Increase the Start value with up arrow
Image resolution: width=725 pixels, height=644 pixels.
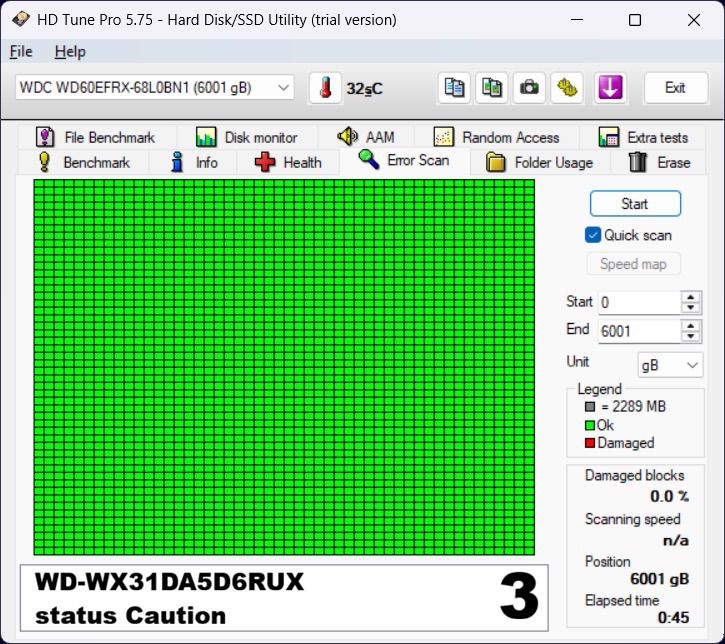691,297
